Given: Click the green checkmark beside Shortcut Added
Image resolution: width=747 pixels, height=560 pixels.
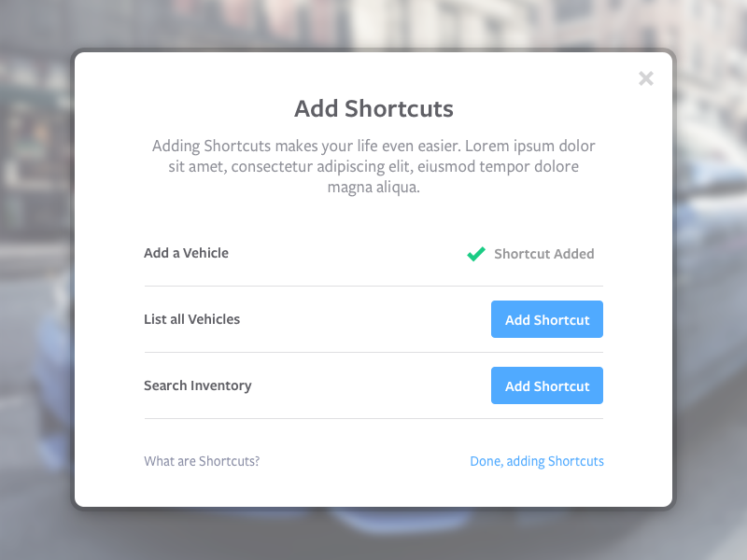Looking at the screenshot, I should point(476,254).
